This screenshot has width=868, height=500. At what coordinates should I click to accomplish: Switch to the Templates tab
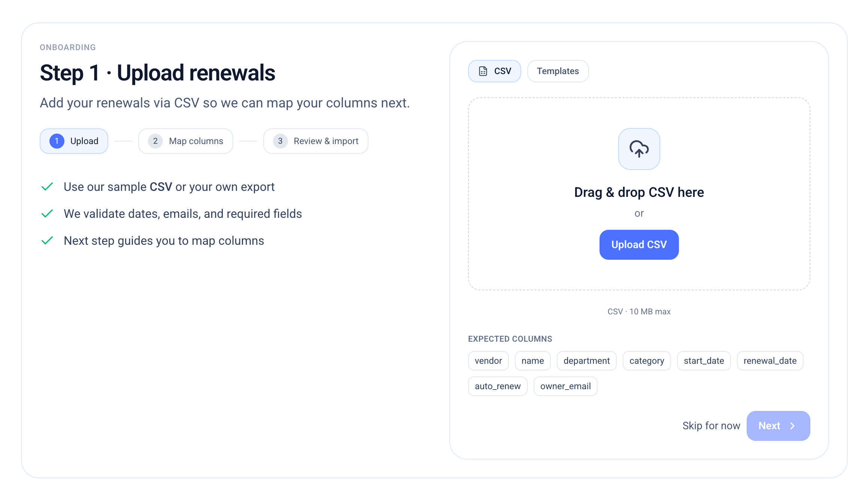pos(558,71)
